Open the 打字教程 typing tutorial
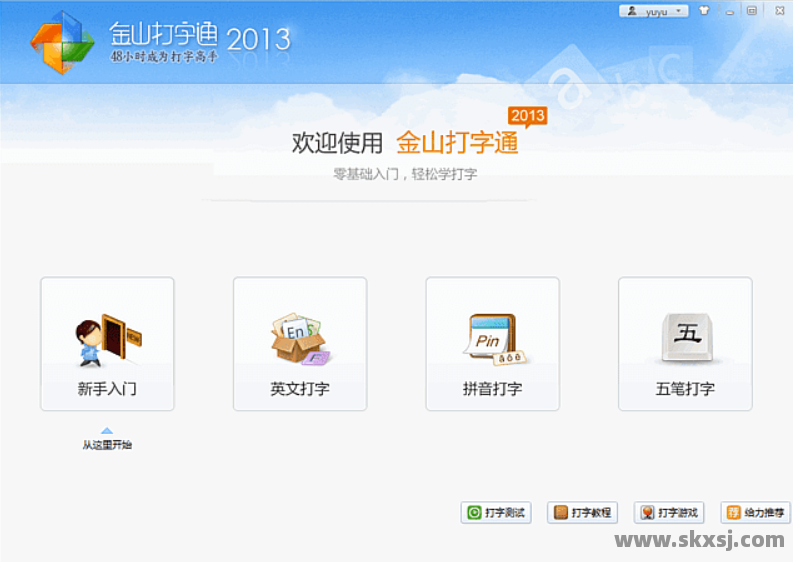This screenshot has height=562, width=793. coord(582,513)
